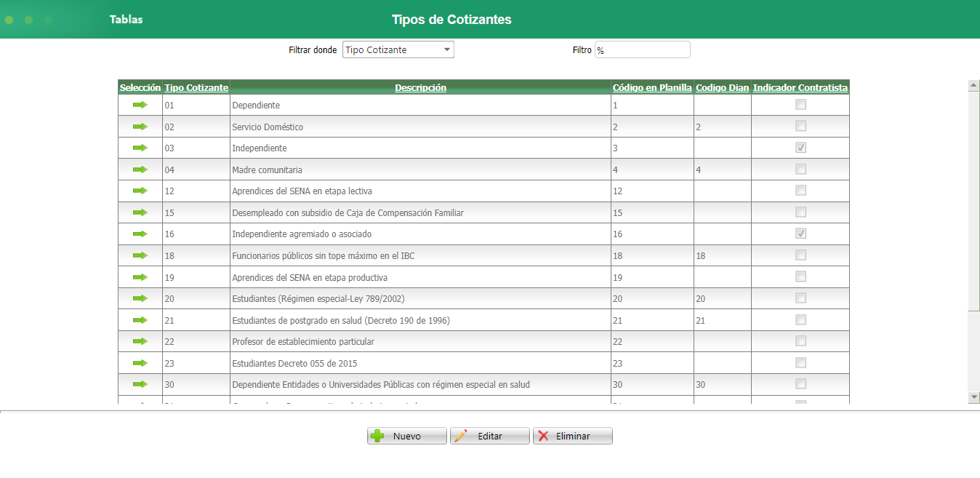
Task: Click the arrow for Estudiantes de postgrado en salud
Action: coord(140,320)
